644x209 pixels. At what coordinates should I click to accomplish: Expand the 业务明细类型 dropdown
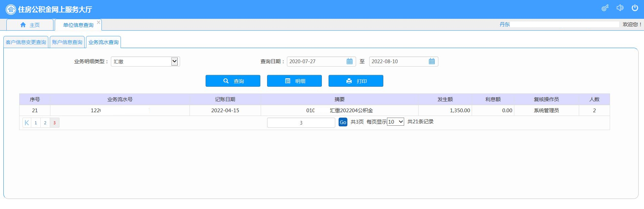pos(174,61)
